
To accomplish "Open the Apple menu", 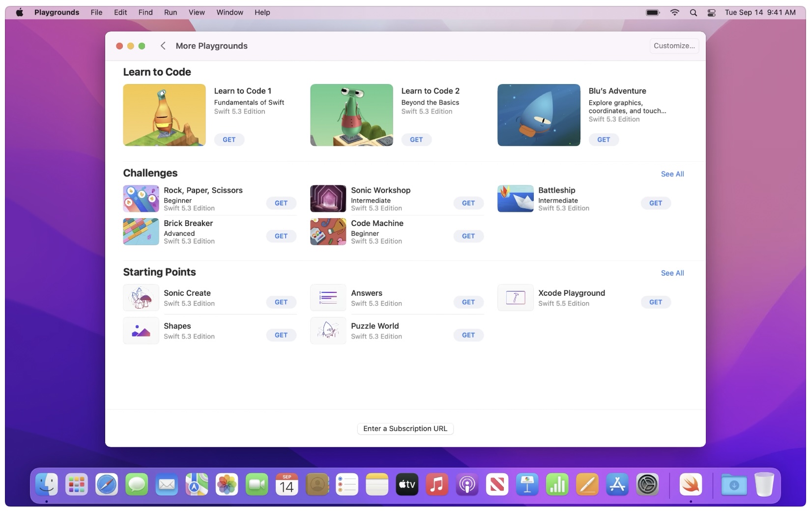I will pyautogui.click(x=20, y=12).
